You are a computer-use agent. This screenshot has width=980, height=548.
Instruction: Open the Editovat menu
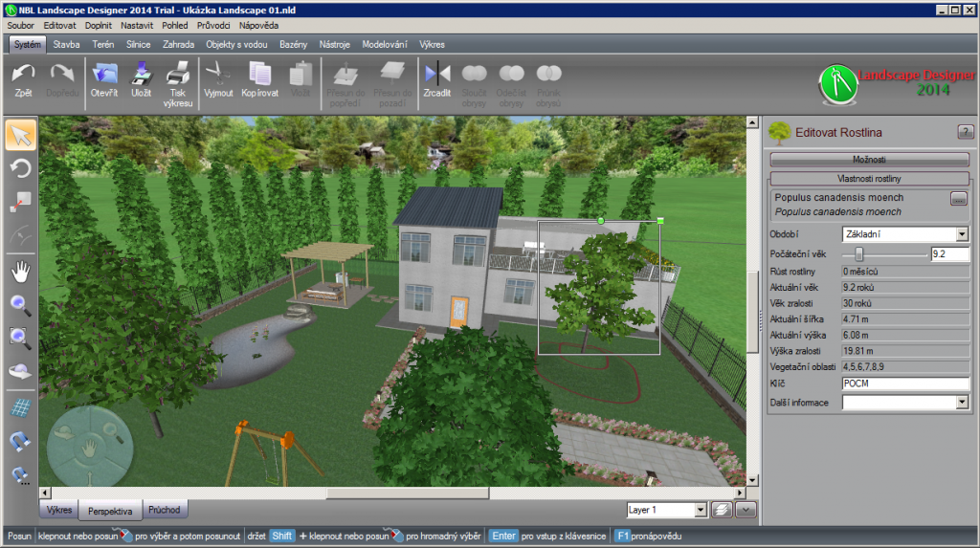(x=59, y=26)
